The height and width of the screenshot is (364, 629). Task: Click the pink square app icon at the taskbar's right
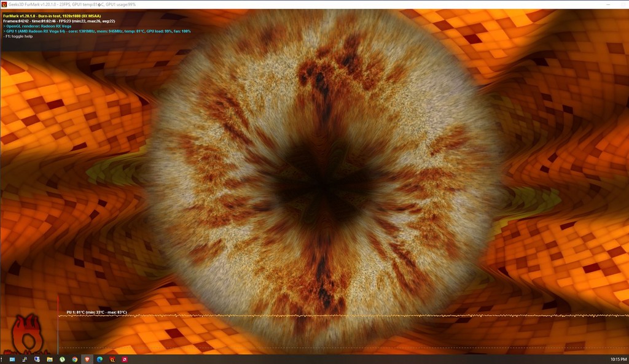[x=124, y=359]
